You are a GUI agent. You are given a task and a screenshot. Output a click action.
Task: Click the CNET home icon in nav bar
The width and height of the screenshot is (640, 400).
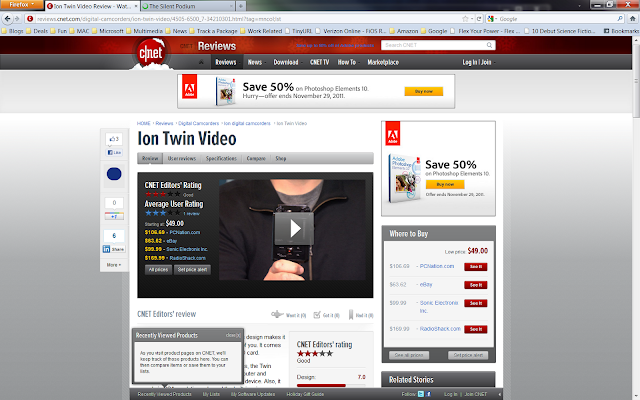click(x=201, y=62)
